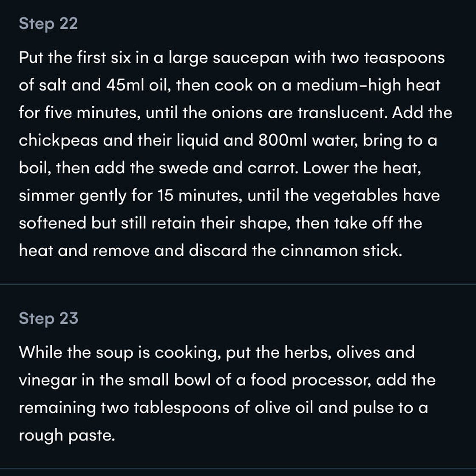Click the word 'saucepan' in Step 22
The width and height of the screenshot is (476, 476).
251,58
